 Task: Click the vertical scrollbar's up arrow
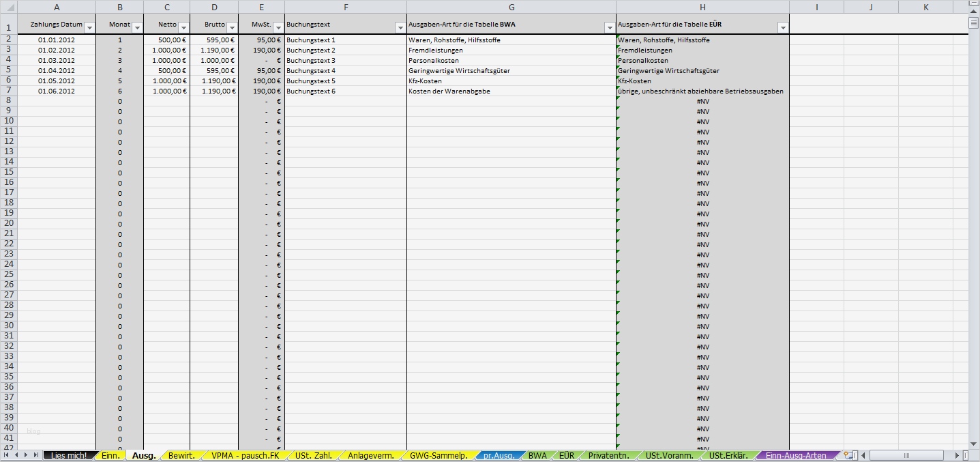(975, 12)
